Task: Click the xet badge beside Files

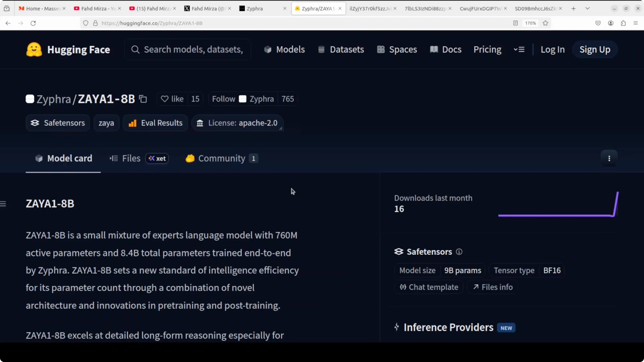Action: [157, 158]
